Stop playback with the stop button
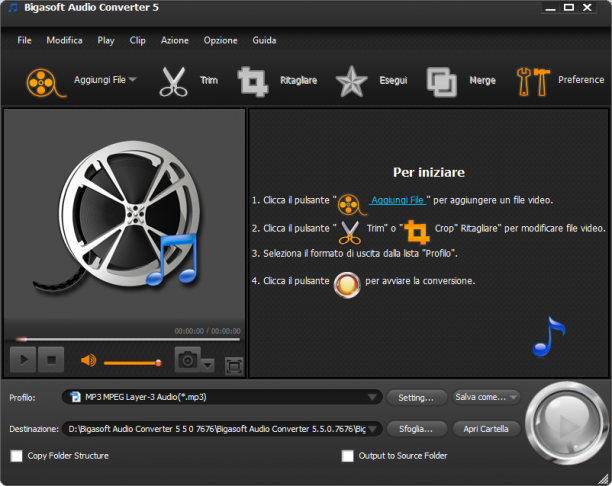 (51, 360)
